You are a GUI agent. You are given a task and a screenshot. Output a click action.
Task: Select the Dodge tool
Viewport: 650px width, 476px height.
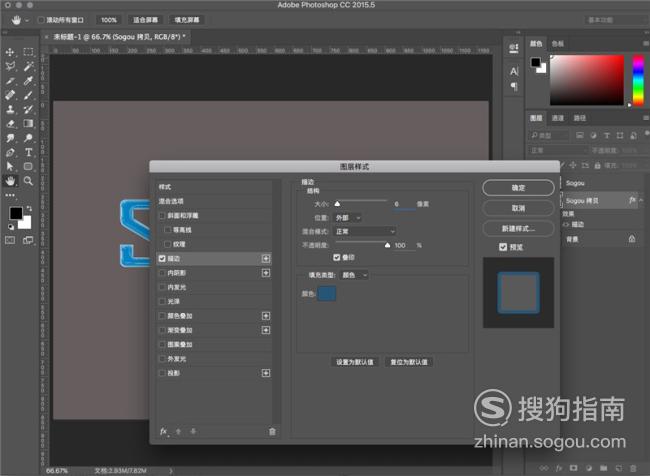pos(28,138)
